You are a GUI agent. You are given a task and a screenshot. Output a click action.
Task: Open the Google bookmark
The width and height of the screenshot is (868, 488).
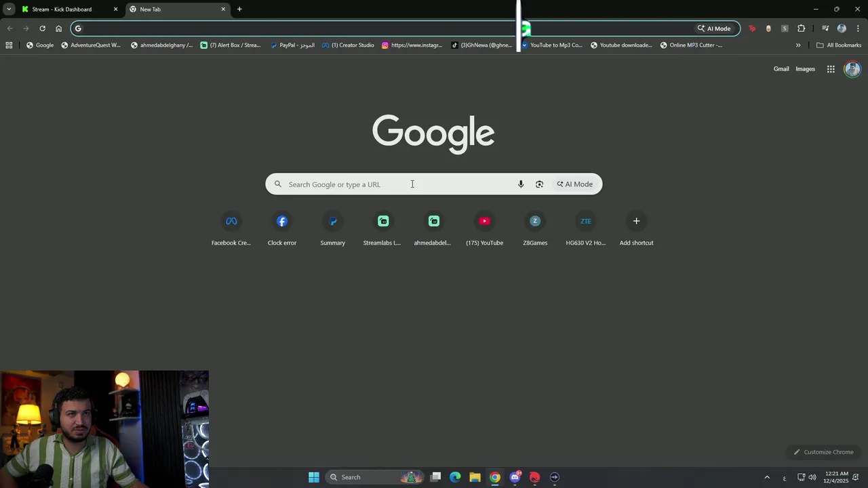(x=40, y=45)
